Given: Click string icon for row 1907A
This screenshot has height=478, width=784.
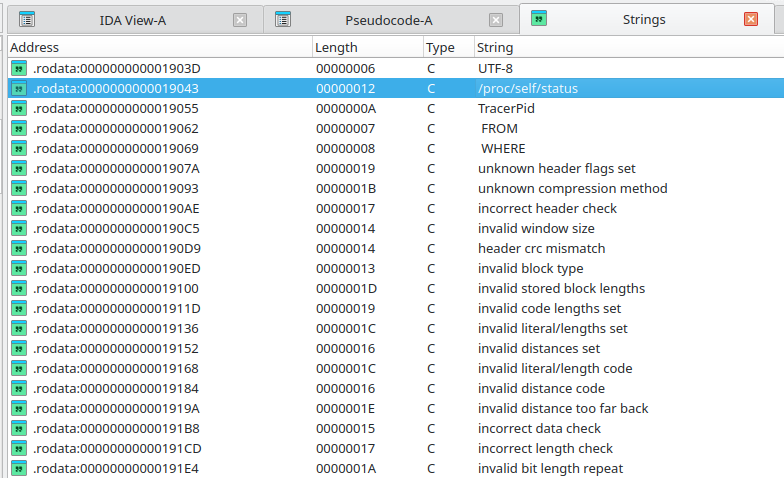Looking at the screenshot, I should coord(19,168).
